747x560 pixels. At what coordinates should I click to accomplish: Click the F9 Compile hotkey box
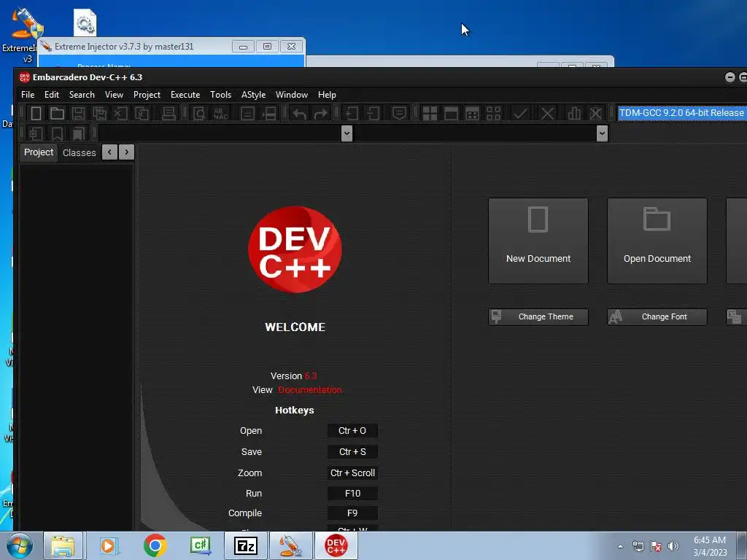click(352, 513)
